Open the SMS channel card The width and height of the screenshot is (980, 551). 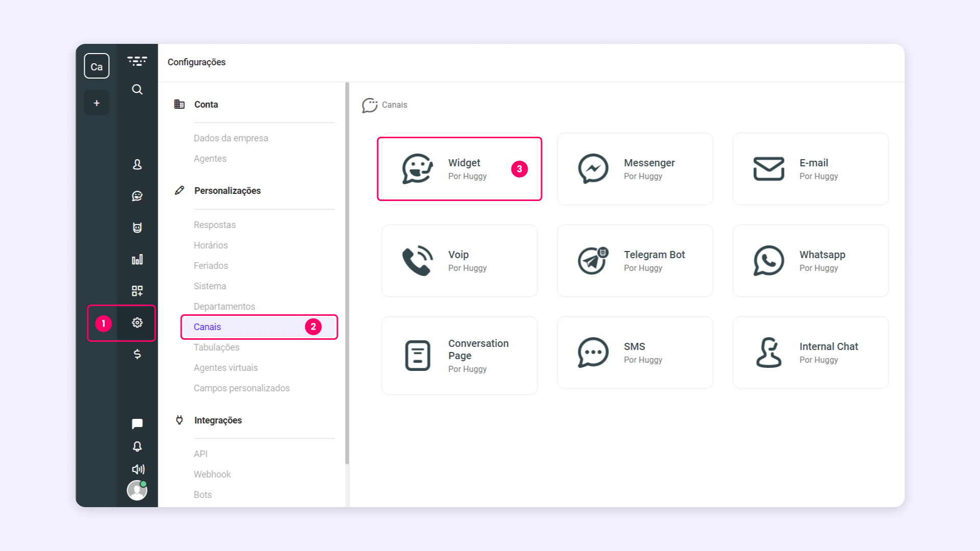tap(635, 353)
